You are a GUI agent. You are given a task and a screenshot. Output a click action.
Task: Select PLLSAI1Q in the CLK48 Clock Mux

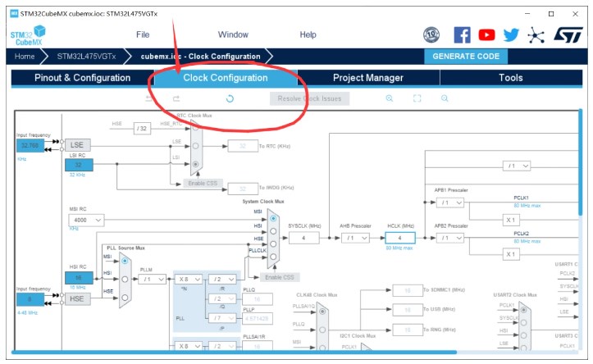322,312
